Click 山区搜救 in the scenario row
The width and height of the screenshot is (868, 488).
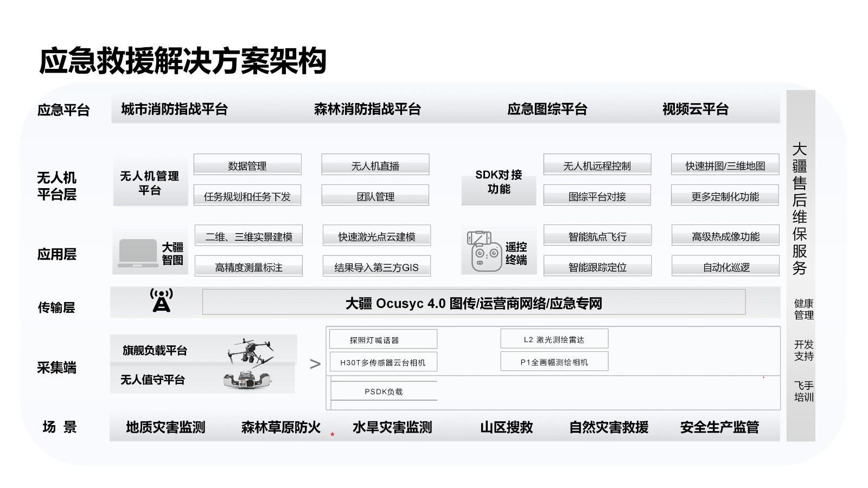pyautogui.click(x=506, y=427)
